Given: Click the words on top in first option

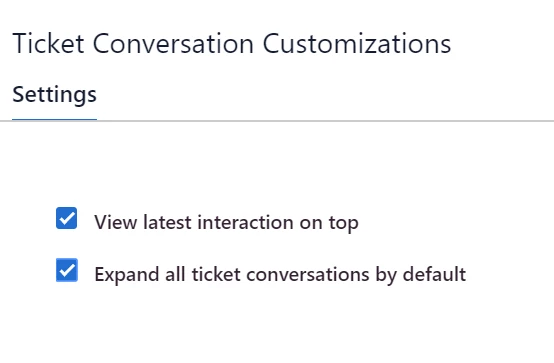Looking at the screenshot, I should click(329, 223).
